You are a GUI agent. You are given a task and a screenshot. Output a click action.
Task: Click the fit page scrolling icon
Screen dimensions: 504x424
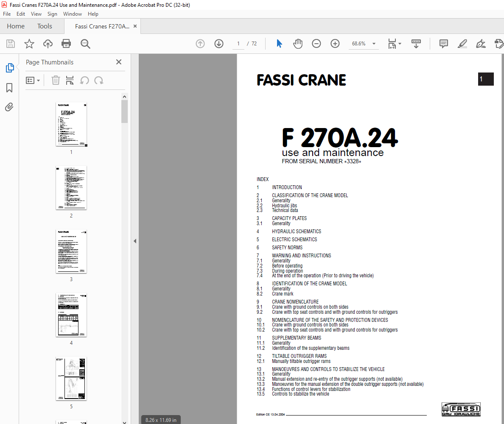tap(392, 44)
